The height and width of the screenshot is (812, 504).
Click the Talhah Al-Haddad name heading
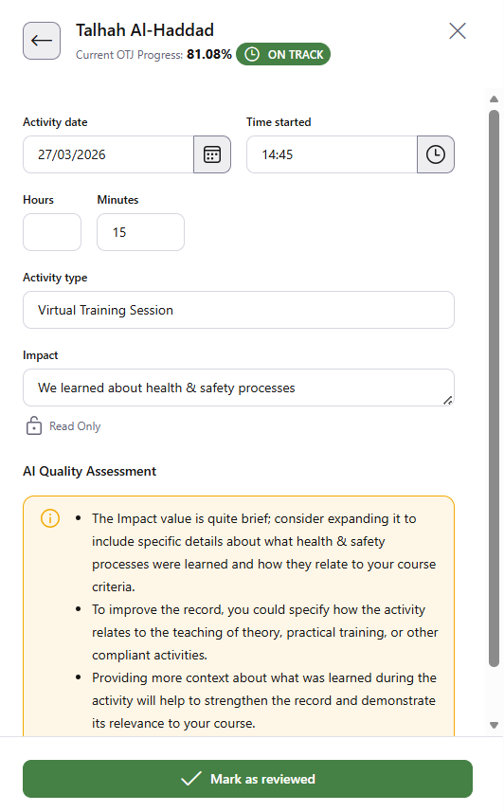point(145,30)
